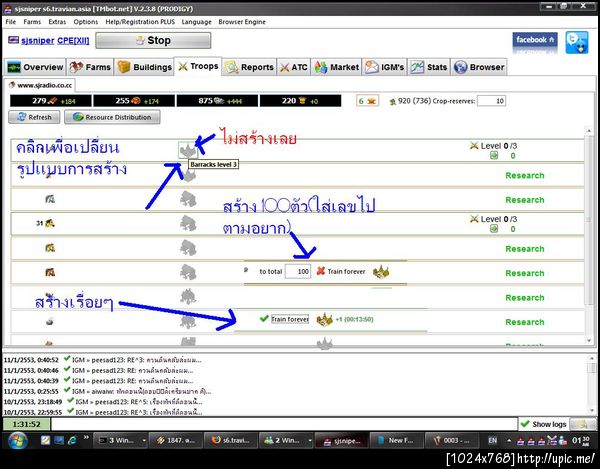Select the log entry at 23:18:49
The image size is (600, 469).
click(x=103, y=402)
